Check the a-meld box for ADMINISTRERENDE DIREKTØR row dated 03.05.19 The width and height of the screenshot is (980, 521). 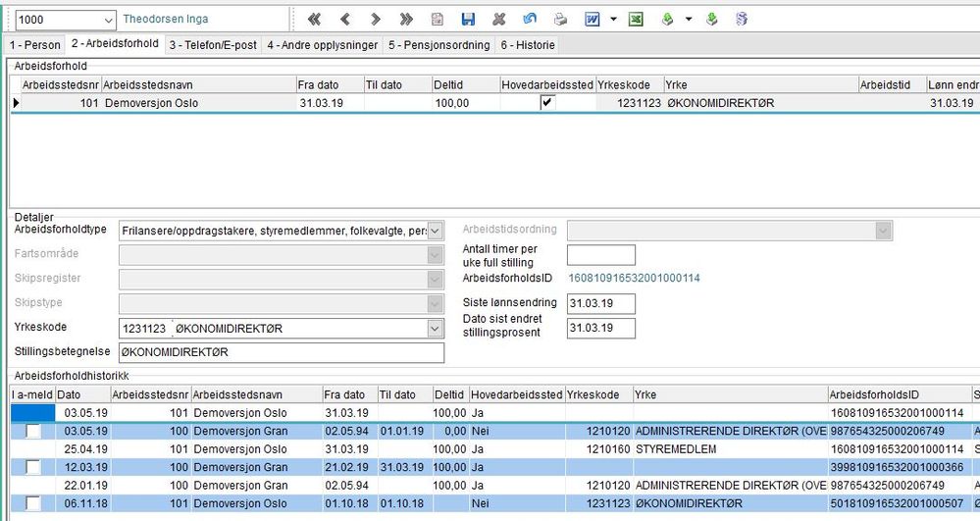32,431
